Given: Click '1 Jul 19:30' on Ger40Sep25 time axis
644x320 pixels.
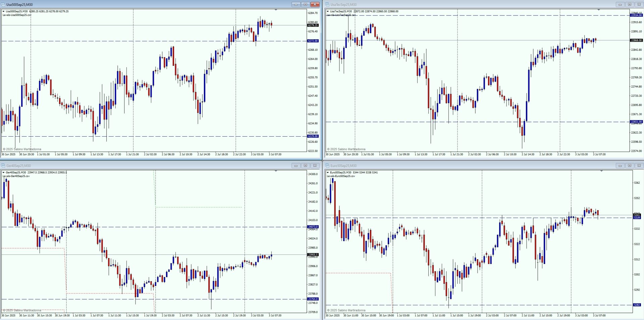Looking at the screenshot, I should [150, 316].
